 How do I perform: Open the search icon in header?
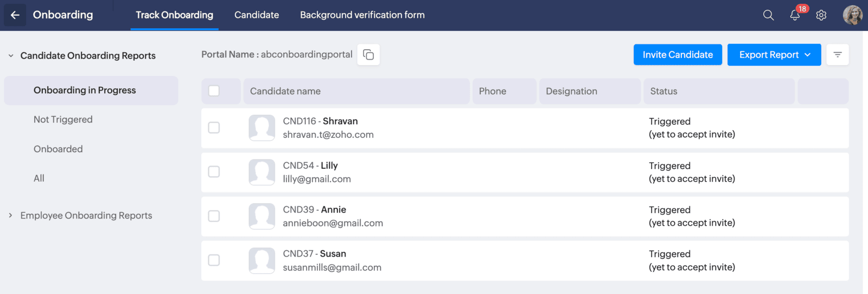tap(768, 15)
